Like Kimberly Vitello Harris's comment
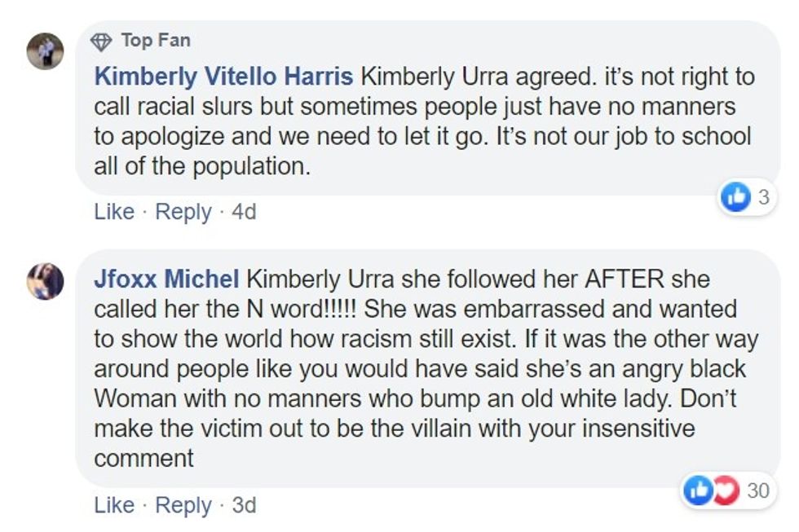This screenshot has width=799, height=532. (114, 212)
